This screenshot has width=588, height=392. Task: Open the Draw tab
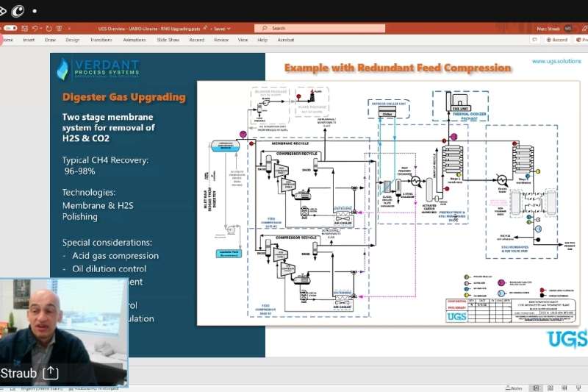(50, 40)
